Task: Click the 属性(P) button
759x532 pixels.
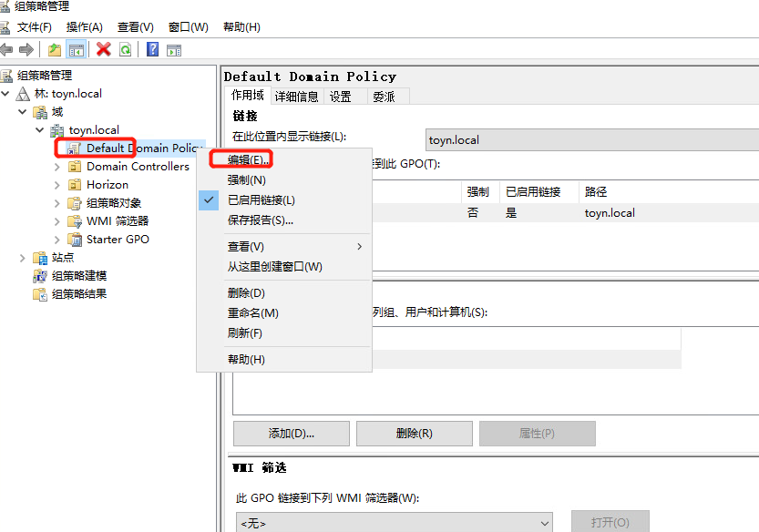Action: (538, 434)
